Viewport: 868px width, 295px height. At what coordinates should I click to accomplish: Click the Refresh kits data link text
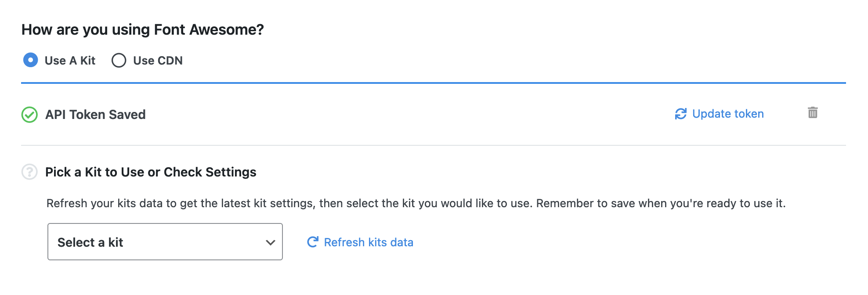[369, 242]
